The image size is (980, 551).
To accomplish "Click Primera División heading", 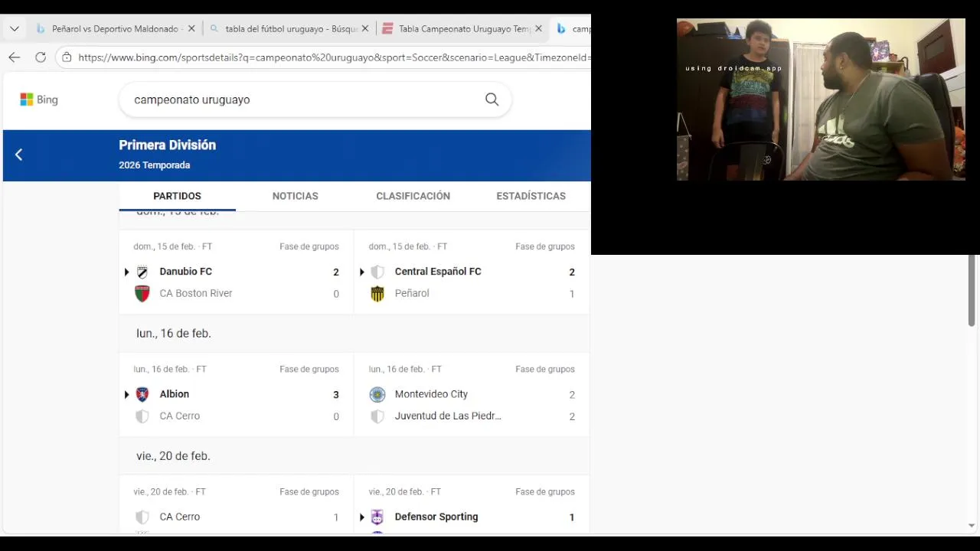I will click(x=168, y=145).
